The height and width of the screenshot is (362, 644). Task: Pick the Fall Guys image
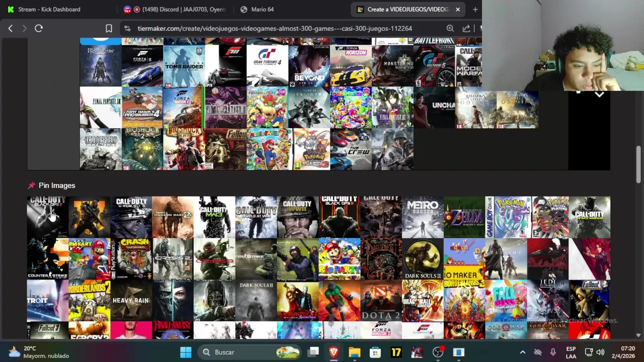[x=506, y=301]
